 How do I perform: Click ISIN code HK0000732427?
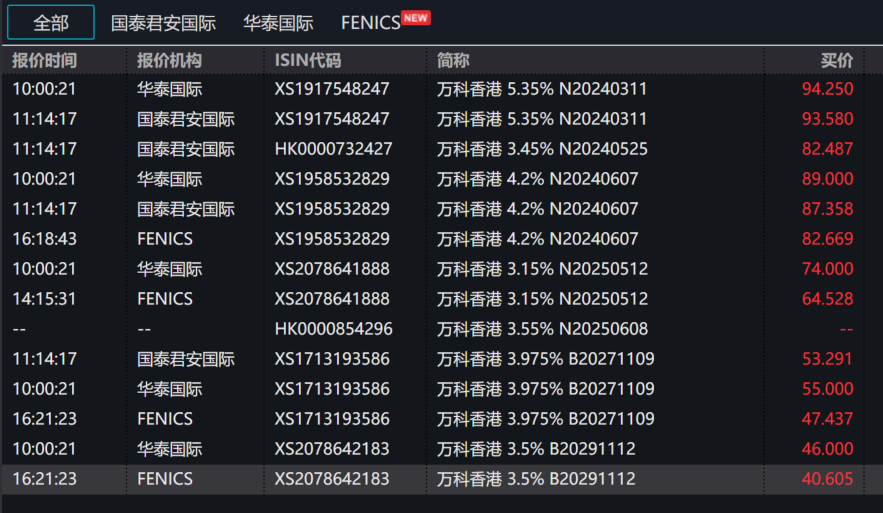[x=333, y=149]
